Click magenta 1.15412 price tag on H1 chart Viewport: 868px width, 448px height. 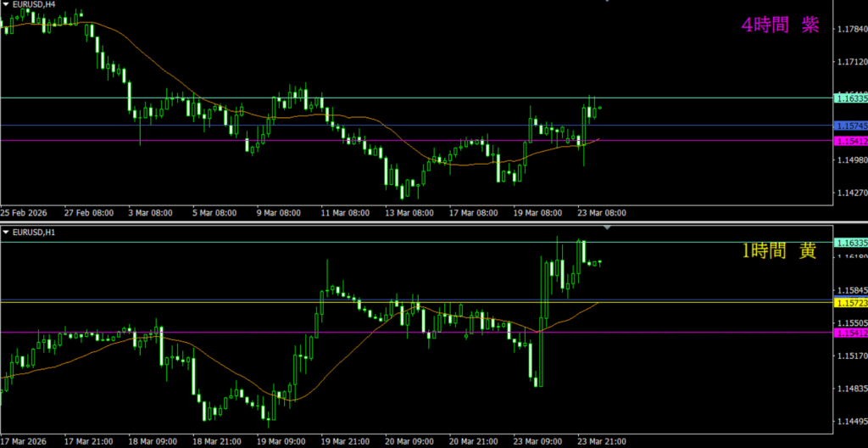[x=850, y=333]
